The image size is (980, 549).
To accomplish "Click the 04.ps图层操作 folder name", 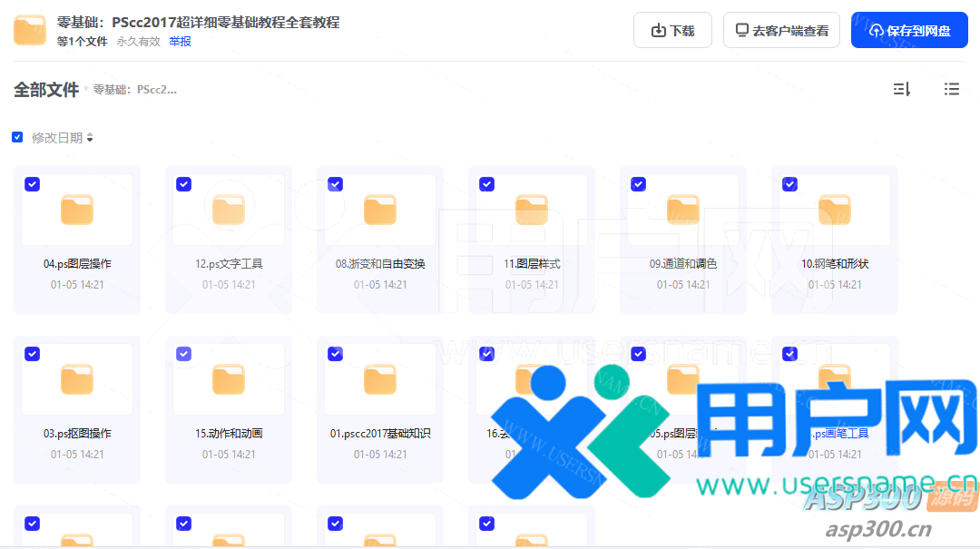I will [x=77, y=264].
